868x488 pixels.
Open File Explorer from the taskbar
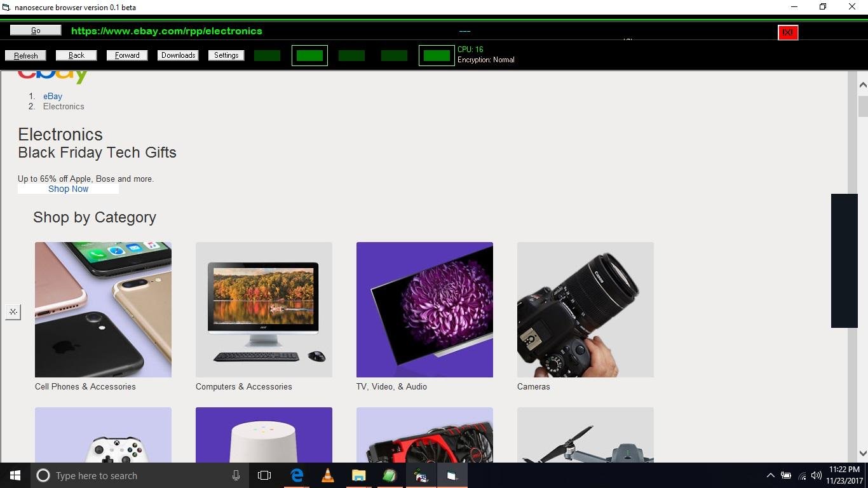(358, 475)
